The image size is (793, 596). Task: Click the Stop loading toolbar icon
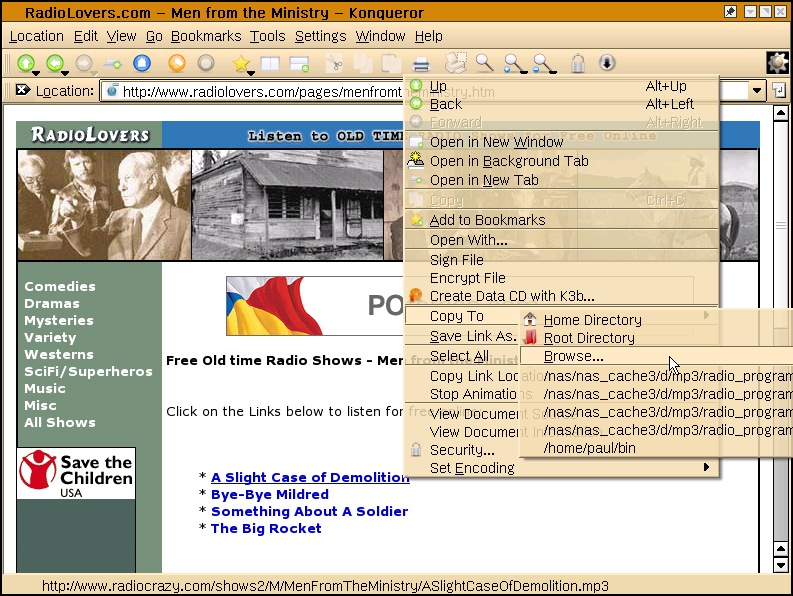[x=206, y=63]
